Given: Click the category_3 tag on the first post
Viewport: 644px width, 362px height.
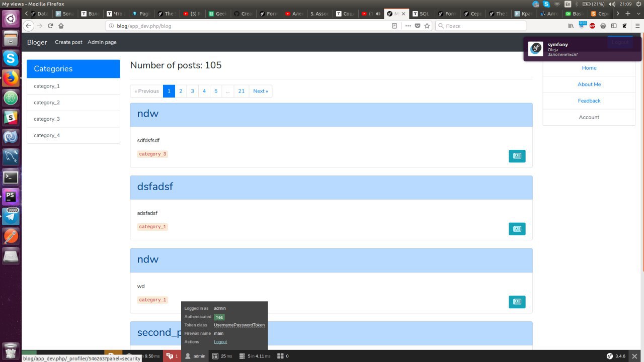Looking at the screenshot, I should 152,154.
